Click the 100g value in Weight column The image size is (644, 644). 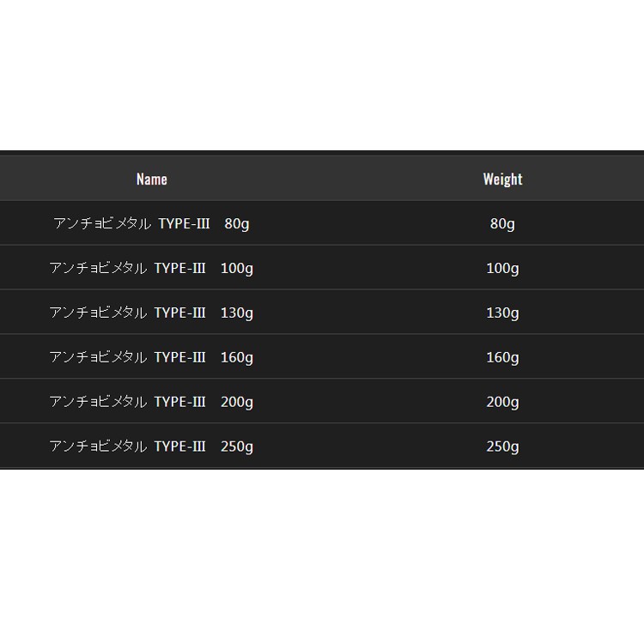[502, 269]
